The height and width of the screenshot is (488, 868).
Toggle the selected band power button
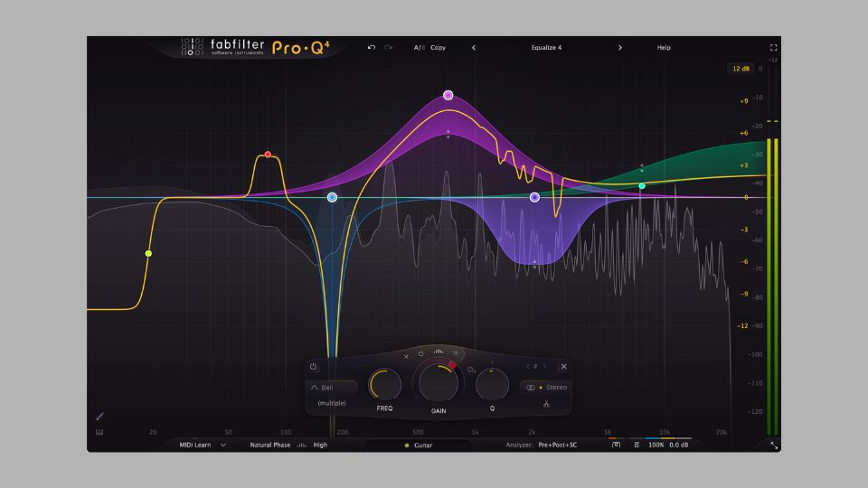click(314, 367)
